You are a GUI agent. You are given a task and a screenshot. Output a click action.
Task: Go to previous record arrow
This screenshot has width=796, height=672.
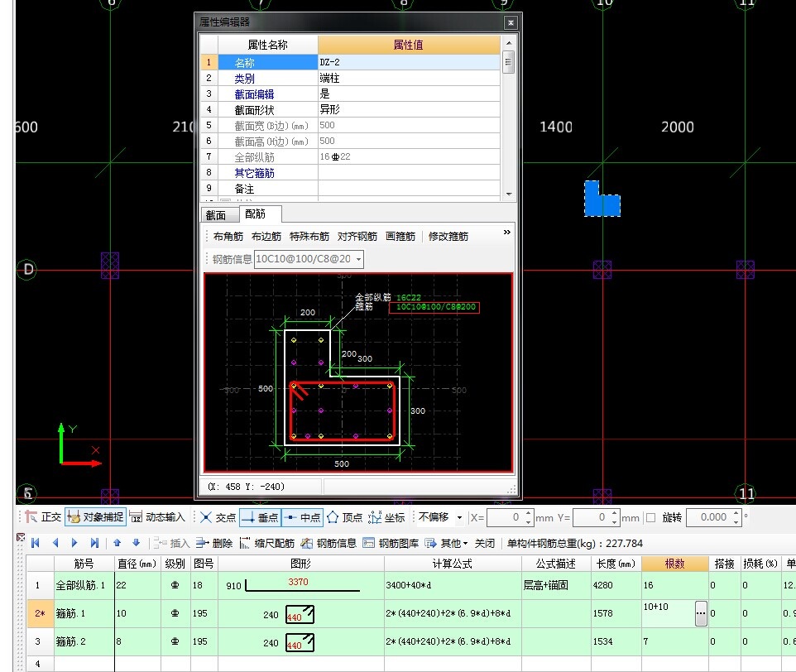55,543
